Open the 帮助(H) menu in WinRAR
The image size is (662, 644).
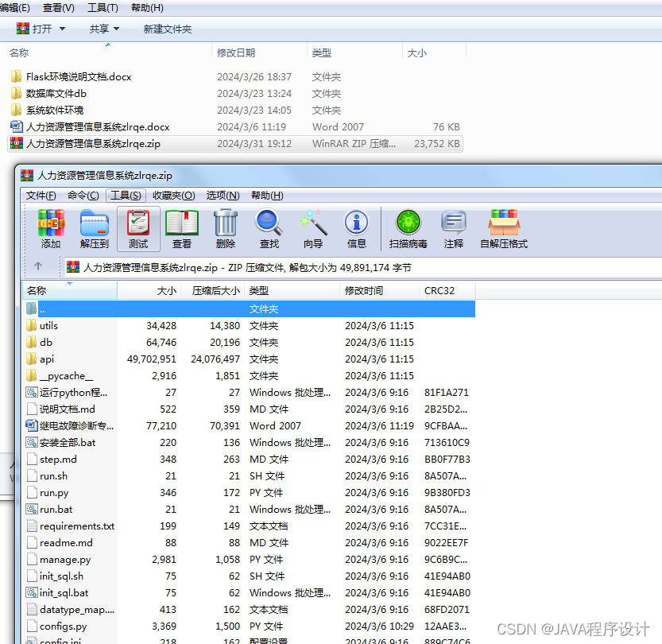click(x=267, y=196)
